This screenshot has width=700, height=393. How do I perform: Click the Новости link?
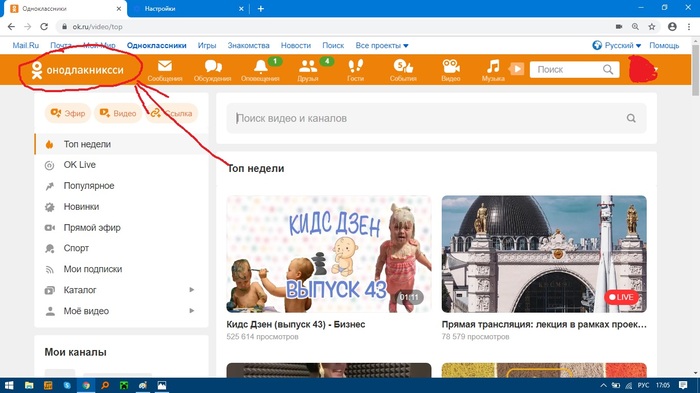pyautogui.click(x=296, y=46)
